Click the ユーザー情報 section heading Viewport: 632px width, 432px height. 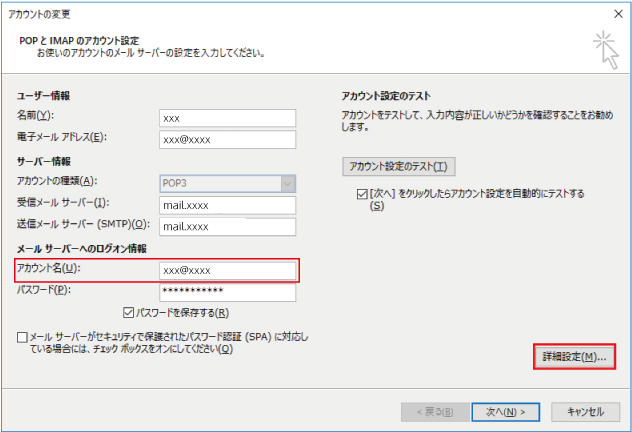(x=44, y=96)
